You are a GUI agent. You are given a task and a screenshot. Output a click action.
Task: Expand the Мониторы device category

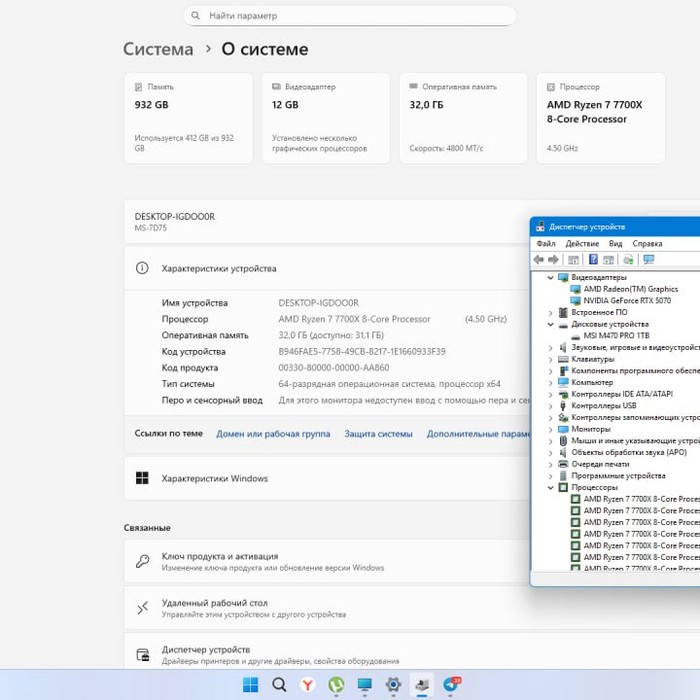click(550, 429)
